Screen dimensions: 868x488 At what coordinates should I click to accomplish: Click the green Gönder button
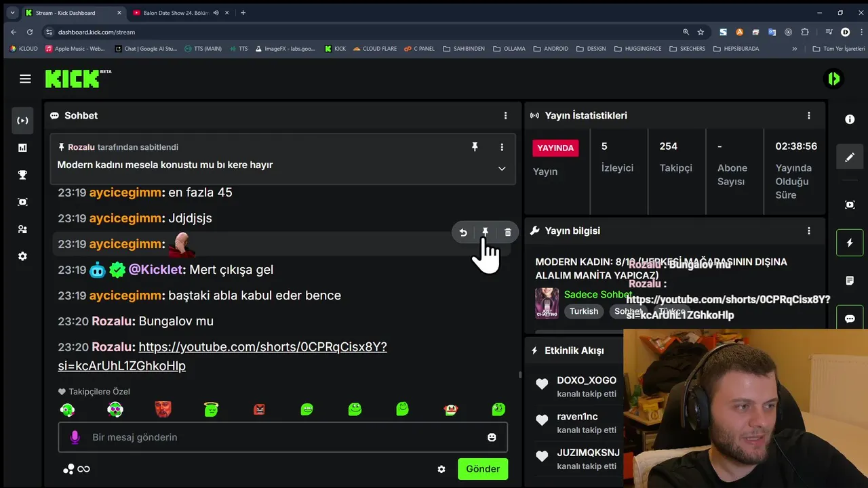tap(483, 469)
